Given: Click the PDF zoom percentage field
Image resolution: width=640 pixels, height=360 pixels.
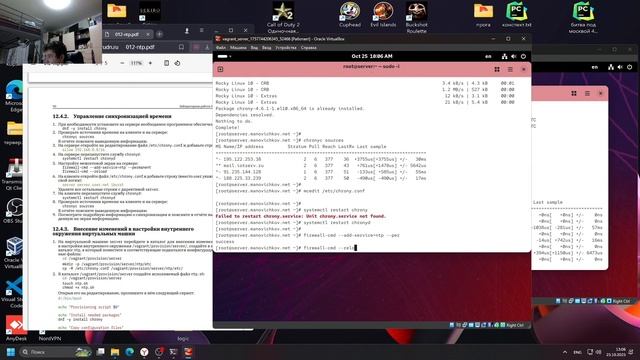Looking at the screenshot, I should tap(136, 63).
